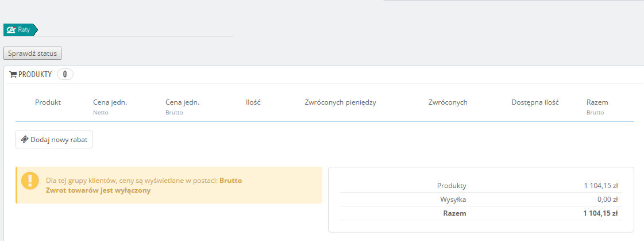Select the Raty label text

pos(24,29)
